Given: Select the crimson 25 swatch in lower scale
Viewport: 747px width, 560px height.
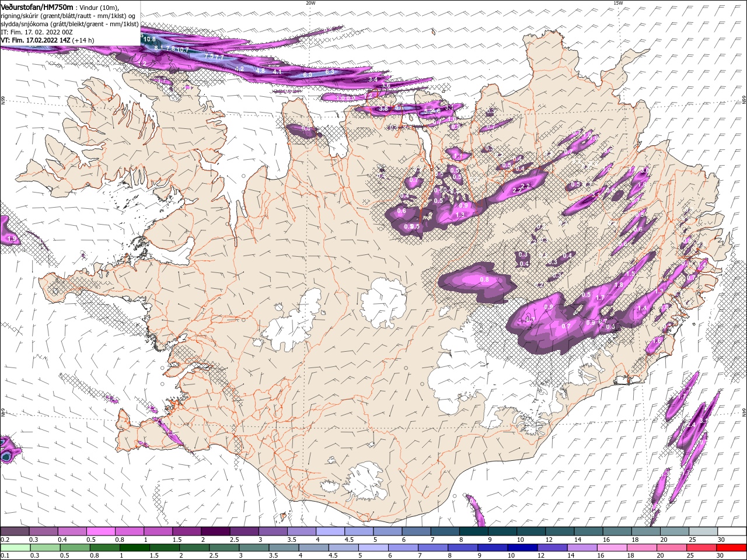Looking at the screenshot, I should click(701, 548).
